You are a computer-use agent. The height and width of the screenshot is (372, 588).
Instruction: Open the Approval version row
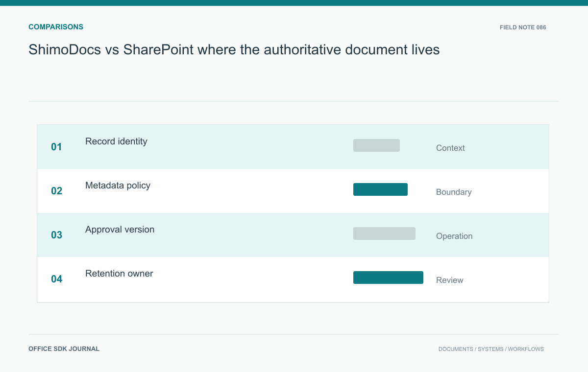293,235
